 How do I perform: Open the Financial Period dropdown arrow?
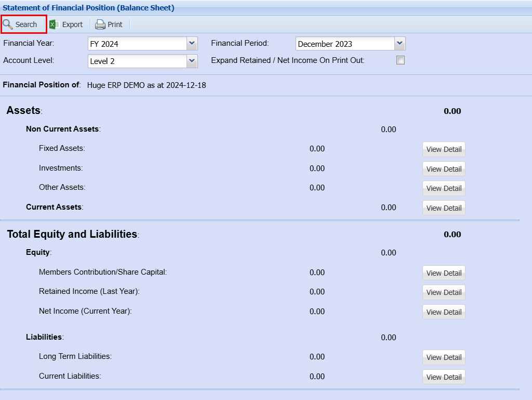point(400,44)
